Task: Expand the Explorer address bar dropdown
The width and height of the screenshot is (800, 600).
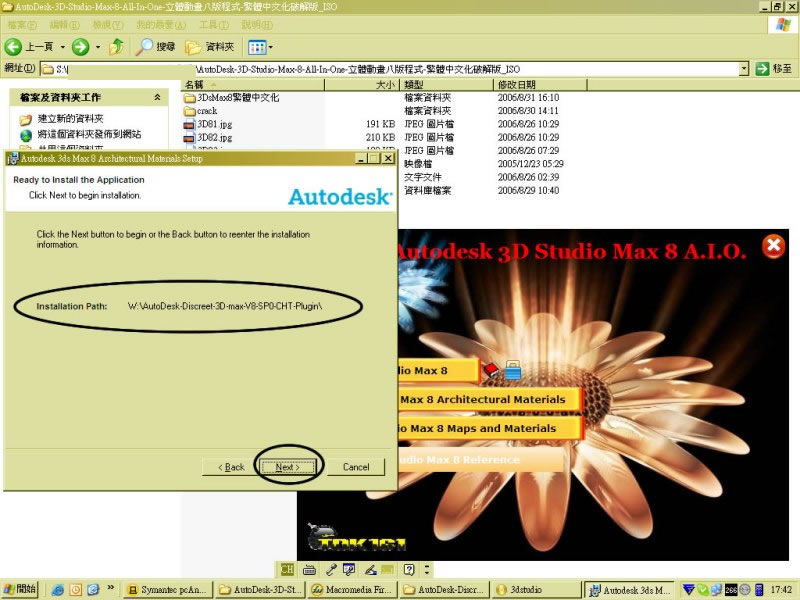Action: tap(744, 68)
